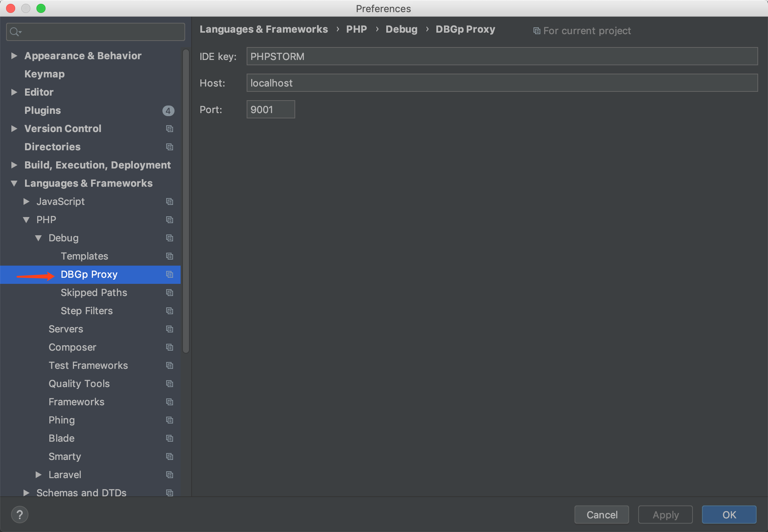Select Step Filters in the tree
The height and width of the screenshot is (532, 768).
87,311
